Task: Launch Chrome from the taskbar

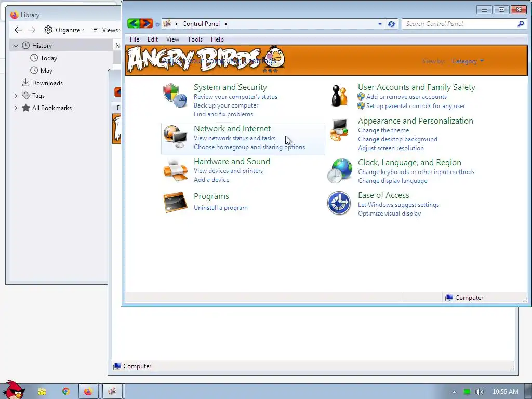Action: pyautogui.click(x=65, y=392)
